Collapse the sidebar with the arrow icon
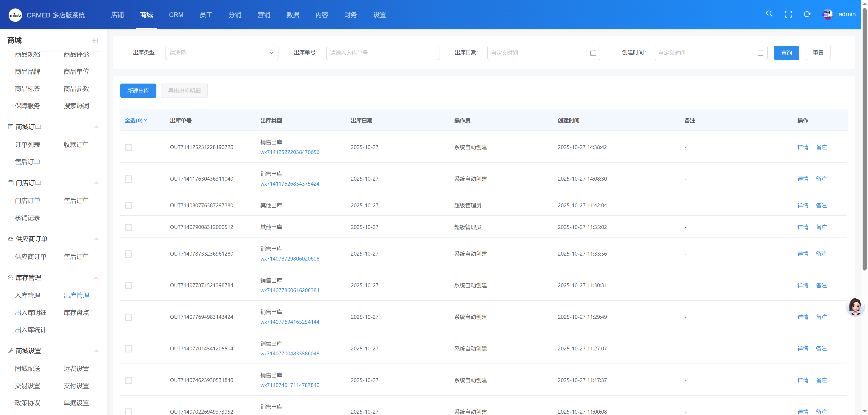 (95, 41)
